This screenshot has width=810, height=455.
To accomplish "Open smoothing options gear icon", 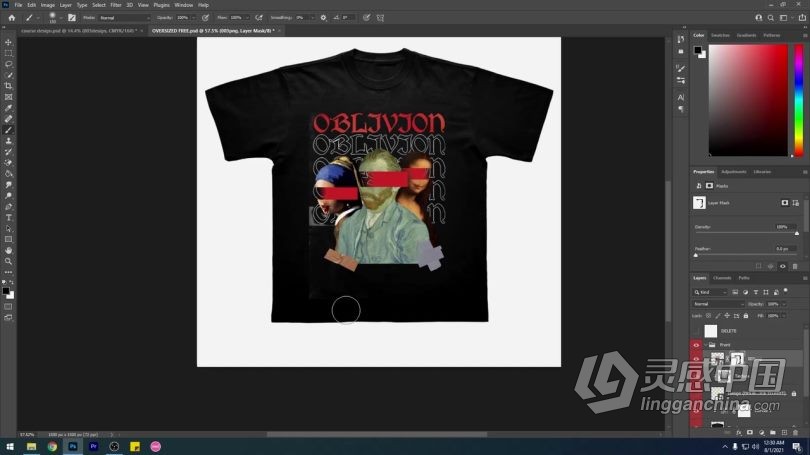I will 323,18.
